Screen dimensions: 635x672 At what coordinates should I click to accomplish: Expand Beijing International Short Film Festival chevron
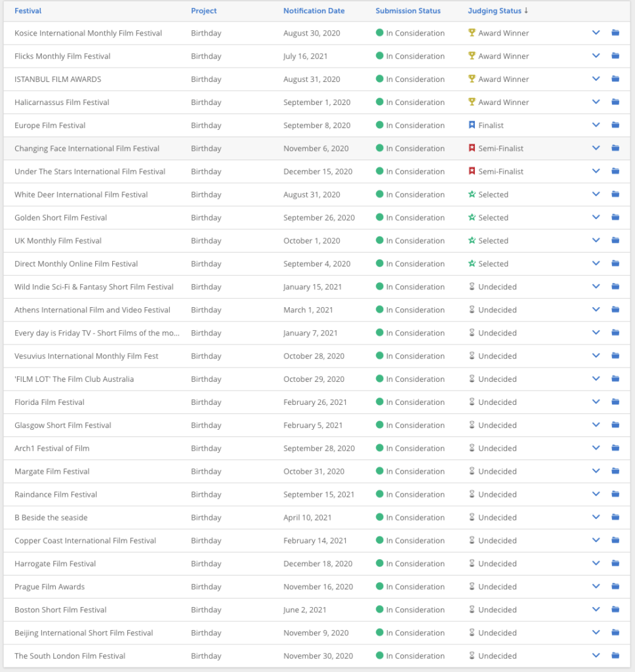tap(596, 633)
